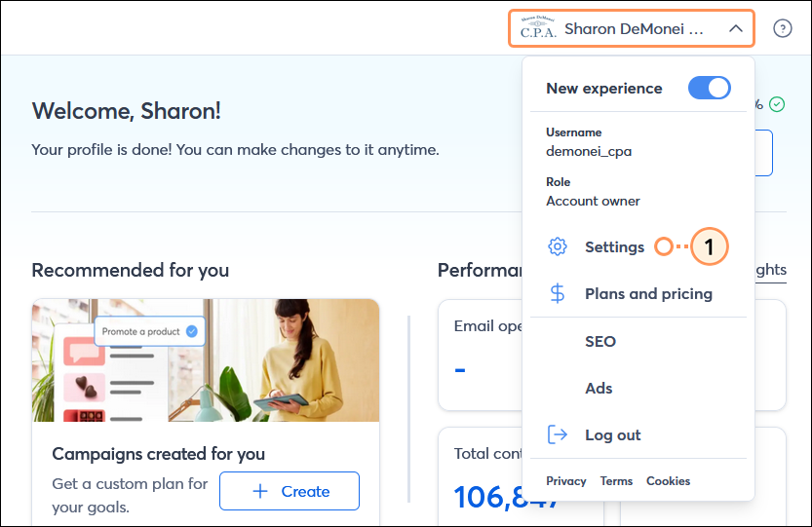
Task: Click the profile is done message
Action: [x=235, y=150]
